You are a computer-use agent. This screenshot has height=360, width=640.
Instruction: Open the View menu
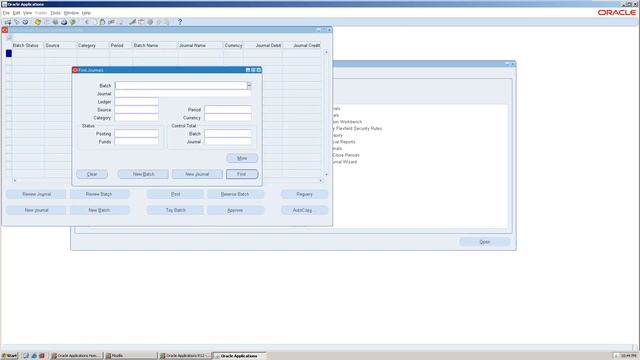27,13
